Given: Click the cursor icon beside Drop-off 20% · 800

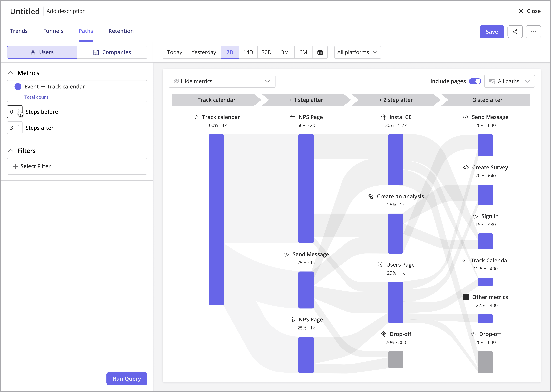Looking at the screenshot, I should pos(384,334).
